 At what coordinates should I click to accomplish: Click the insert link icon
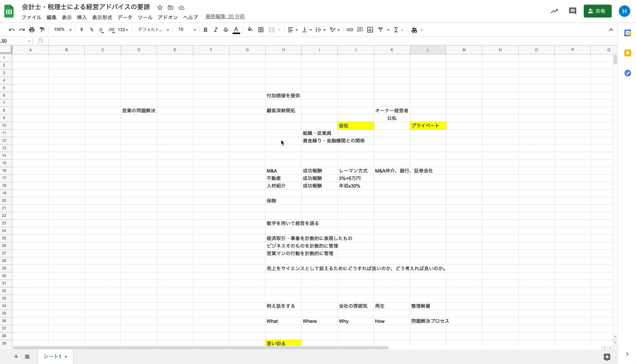350,30
